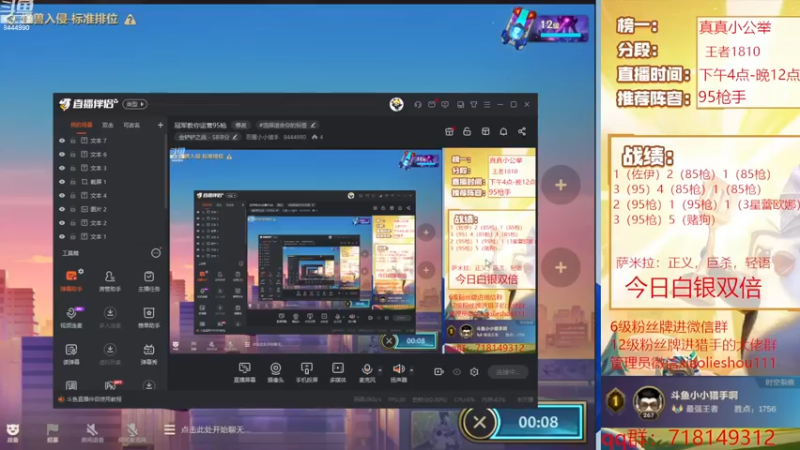Toggle the unlock icon above preview
The width and height of the screenshot is (800, 450).
pos(467,132)
